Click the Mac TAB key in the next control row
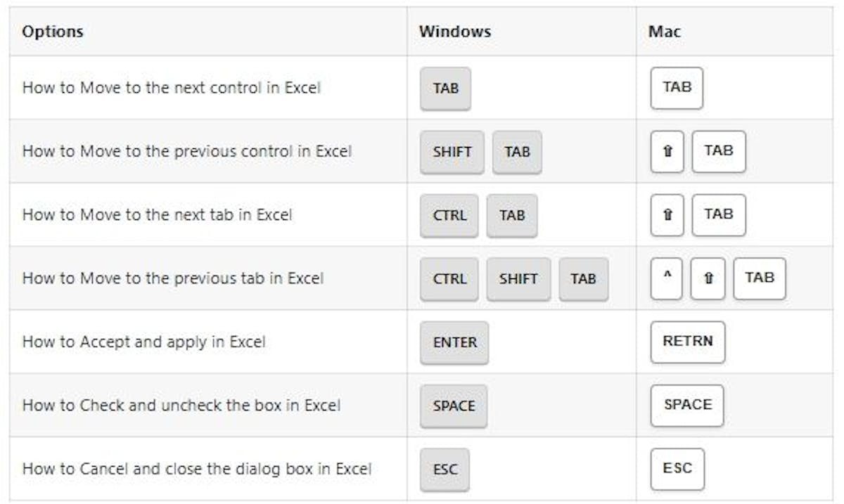844x504 pixels. click(x=677, y=88)
